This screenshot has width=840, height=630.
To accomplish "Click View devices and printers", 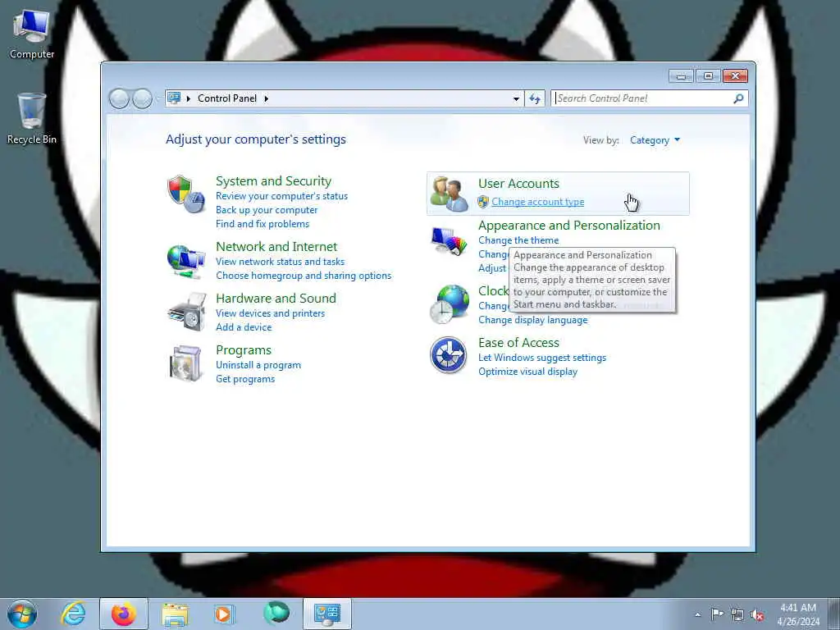I will (x=270, y=313).
